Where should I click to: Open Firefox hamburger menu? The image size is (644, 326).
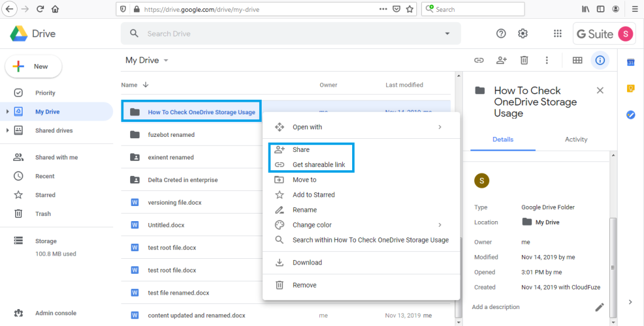pyautogui.click(x=635, y=9)
